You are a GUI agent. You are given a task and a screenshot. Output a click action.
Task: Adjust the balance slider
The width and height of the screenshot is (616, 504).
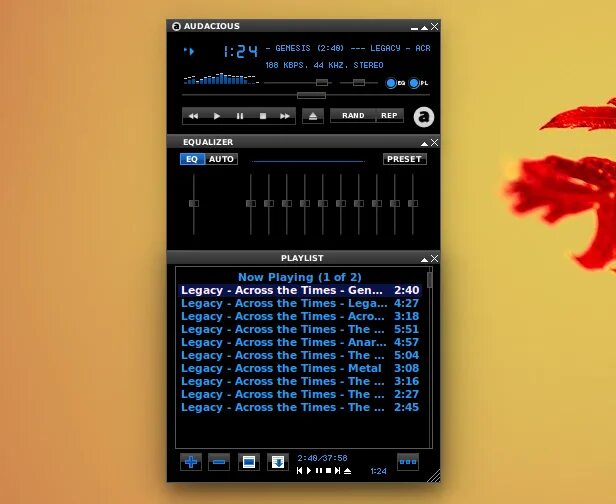[359, 82]
